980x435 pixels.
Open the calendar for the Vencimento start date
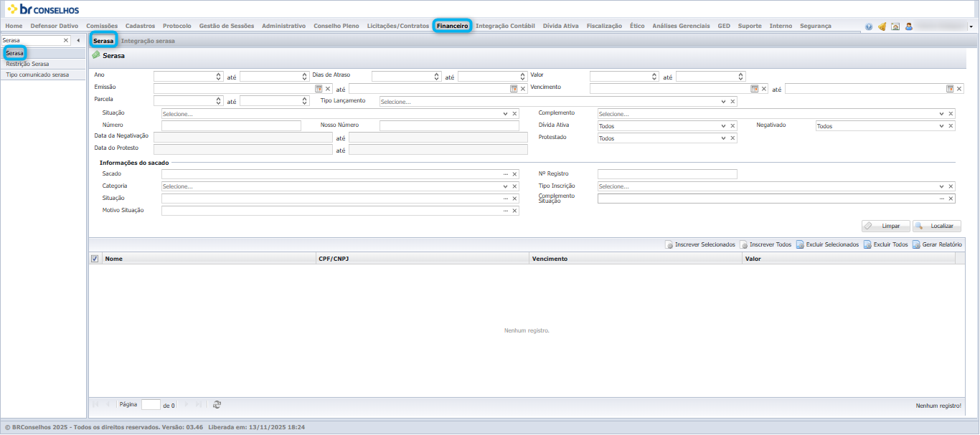coord(755,89)
